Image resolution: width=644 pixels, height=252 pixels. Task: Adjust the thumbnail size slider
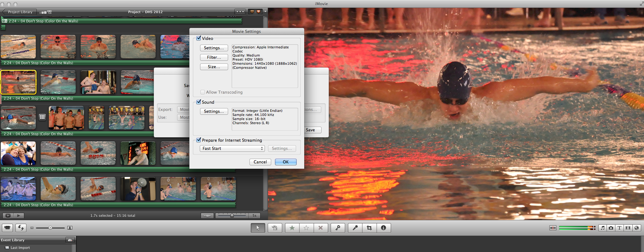(x=50, y=228)
